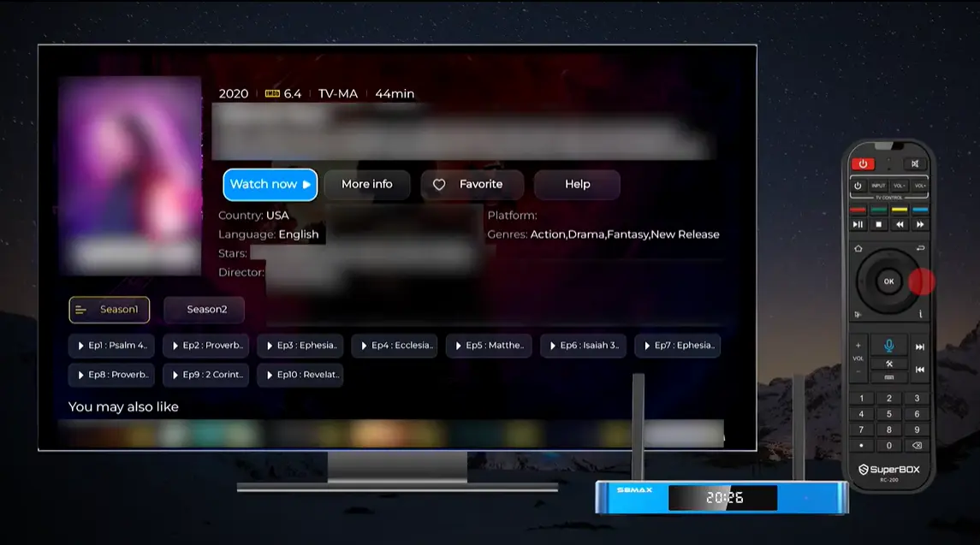Click the show poster thumbnail
Image resolution: width=980 pixels, height=545 pixels.
[130, 175]
